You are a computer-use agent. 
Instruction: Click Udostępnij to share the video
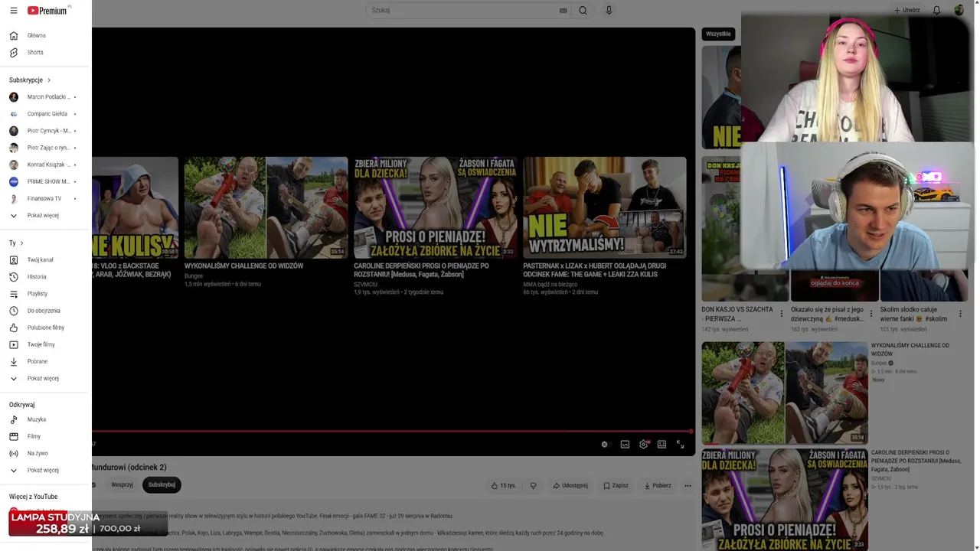(570, 485)
